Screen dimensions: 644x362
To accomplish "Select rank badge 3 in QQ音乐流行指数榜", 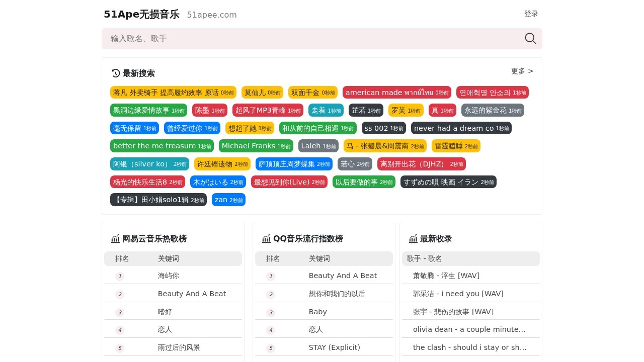I will (271, 312).
